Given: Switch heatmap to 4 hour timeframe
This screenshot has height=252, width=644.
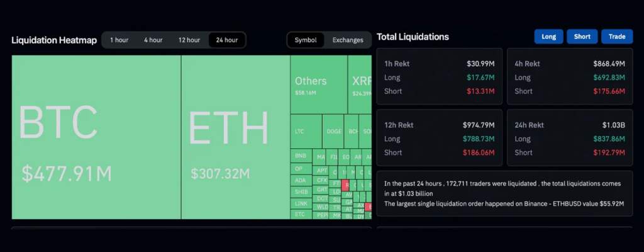Looking at the screenshot, I should point(153,40).
